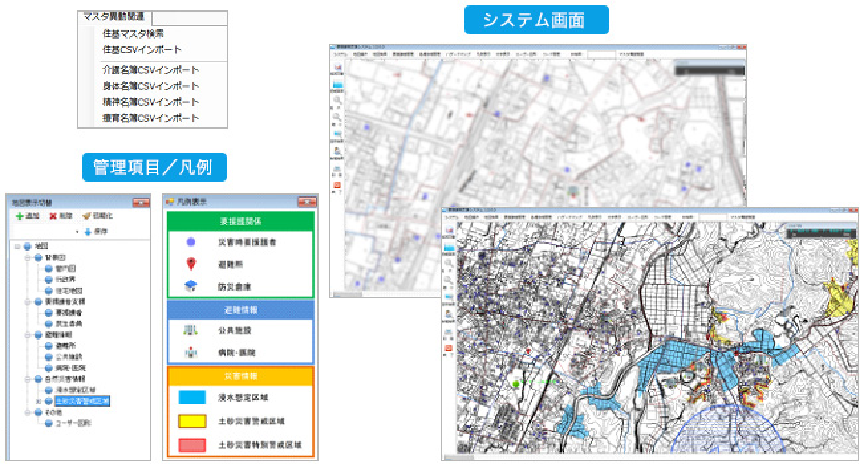This screenshot has width=868, height=464.
Task: Click the purple dot 災害時要援護者 legend icon
Action: [x=191, y=242]
